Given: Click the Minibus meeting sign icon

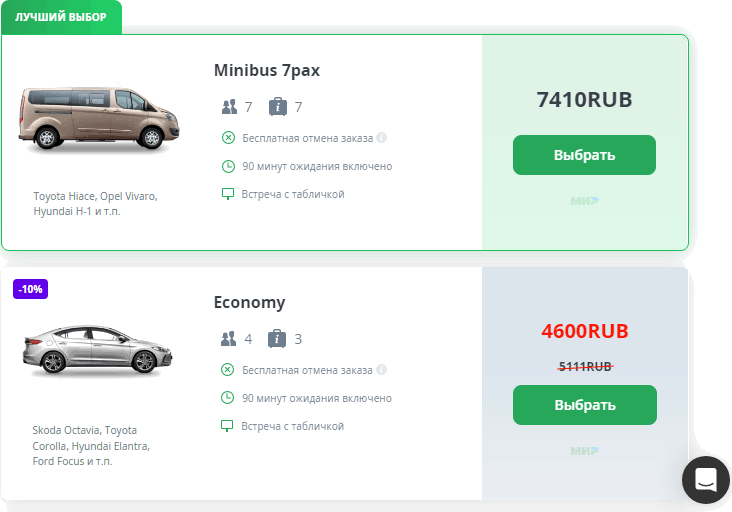Looking at the screenshot, I should pyautogui.click(x=228, y=194).
